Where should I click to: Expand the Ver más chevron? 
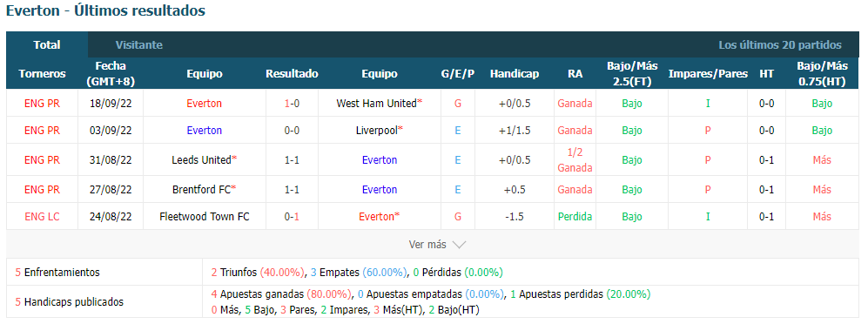click(x=459, y=244)
